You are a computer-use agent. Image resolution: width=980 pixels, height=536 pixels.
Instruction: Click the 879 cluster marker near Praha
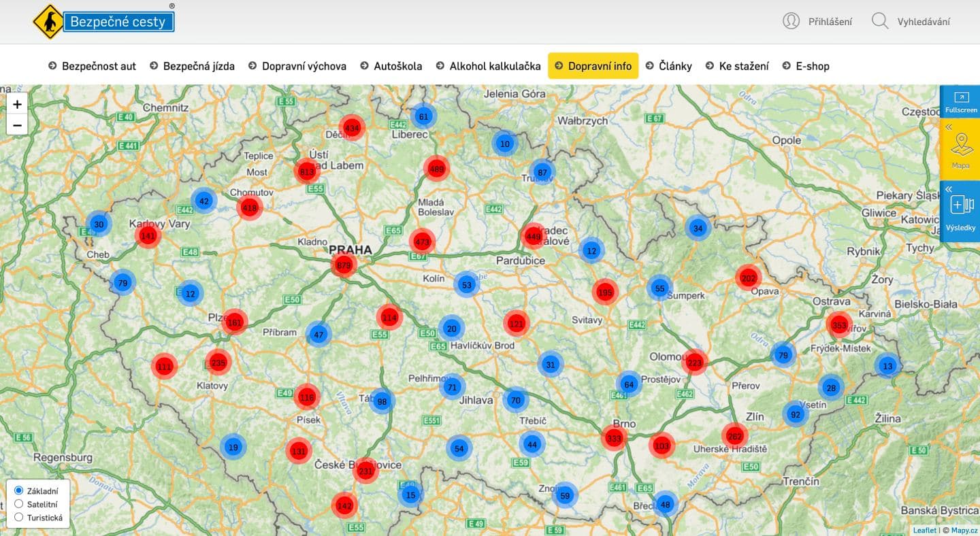344,265
